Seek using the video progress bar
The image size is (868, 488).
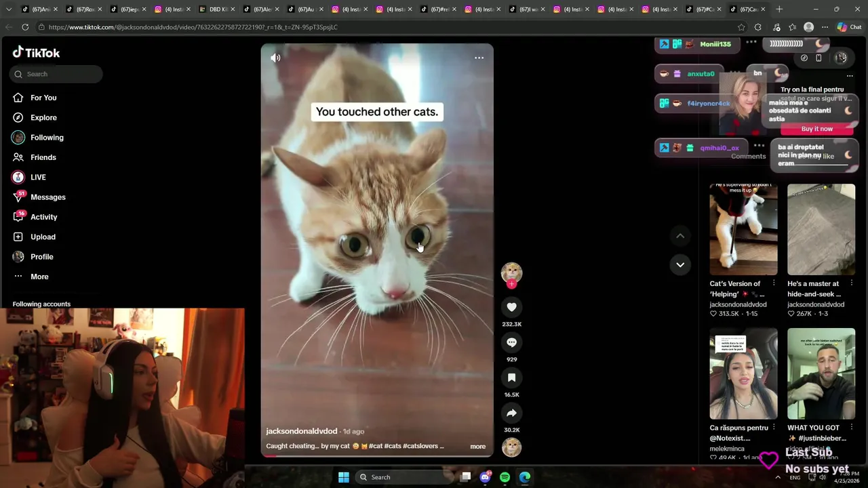377,456
